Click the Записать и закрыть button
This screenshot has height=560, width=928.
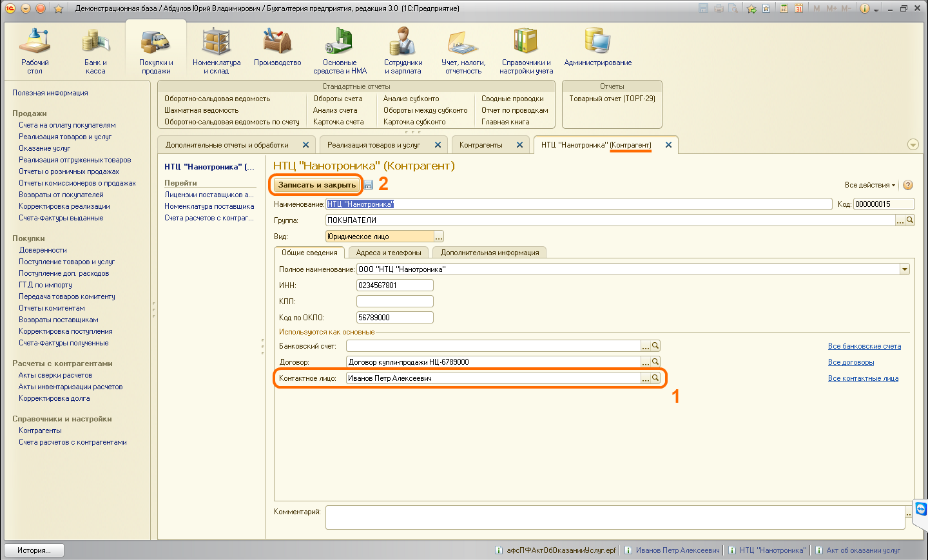[x=317, y=185]
